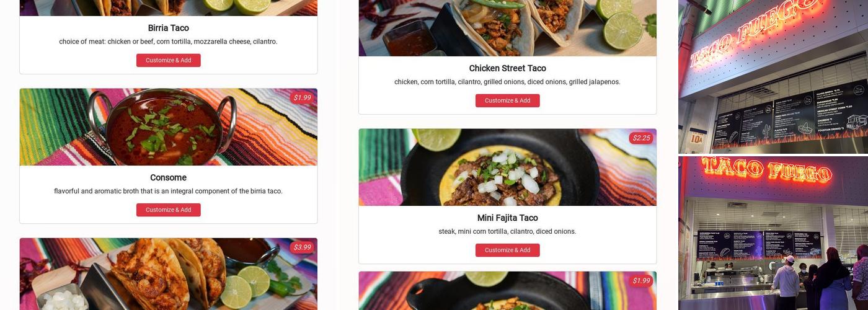Screen dimensions: 868x310
Task: Click Customize & Add under Chicken Street Taco
Action: (507, 100)
